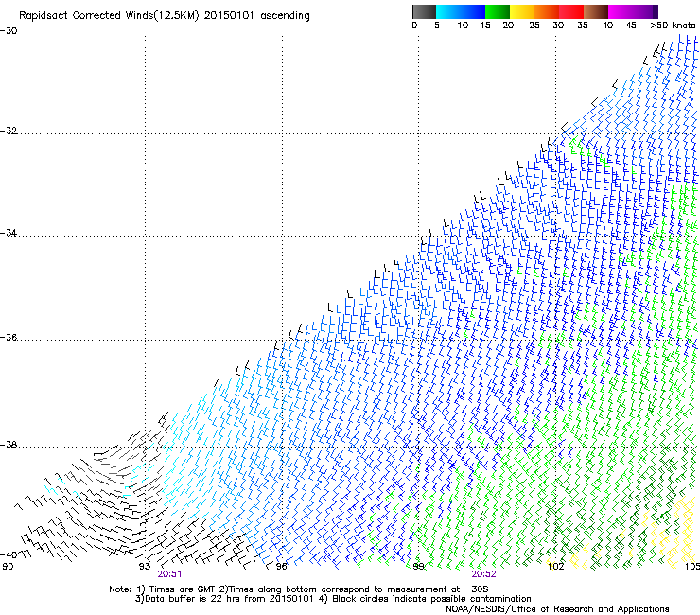The image size is (700, 615).
Task: Click the '35' label under the color bar
Action: (x=583, y=26)
